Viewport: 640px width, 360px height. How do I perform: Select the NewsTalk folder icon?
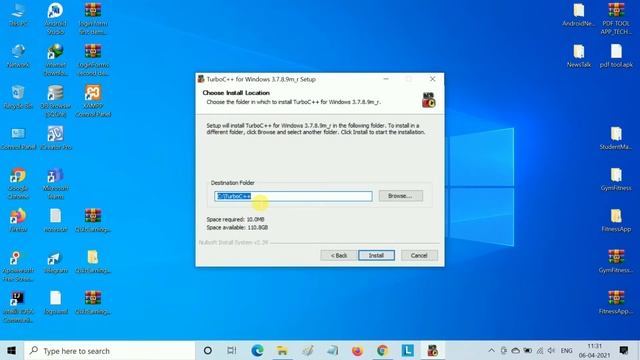click(579, 56)
